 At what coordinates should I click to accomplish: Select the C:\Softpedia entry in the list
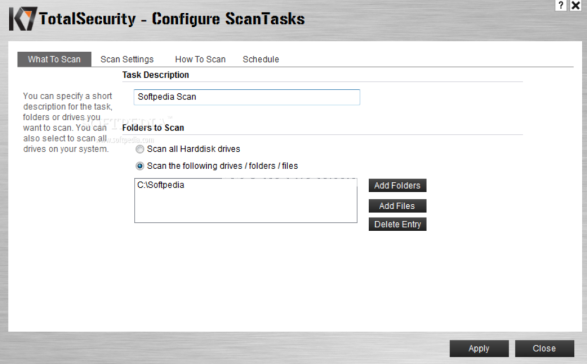[161, 185]
